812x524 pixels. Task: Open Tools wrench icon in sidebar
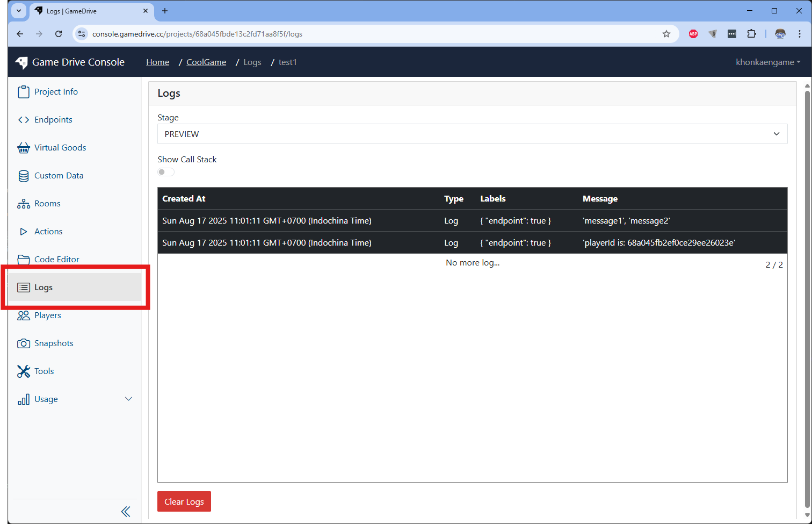coord(24,371)
